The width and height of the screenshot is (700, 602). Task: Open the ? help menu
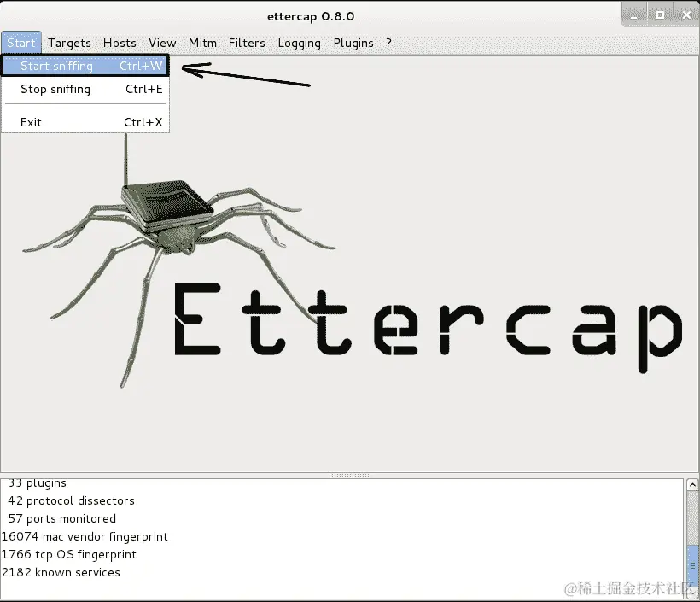[x=388, y=43]
